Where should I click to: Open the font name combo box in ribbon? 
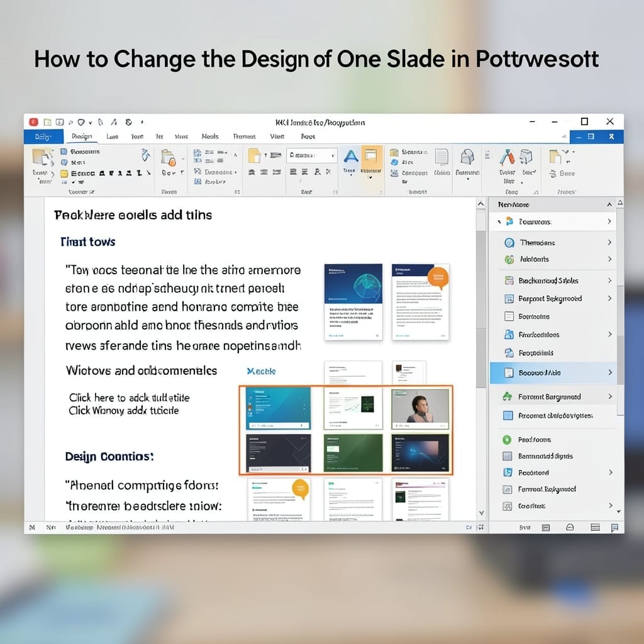pyautogui.click(x=312, y=155)
